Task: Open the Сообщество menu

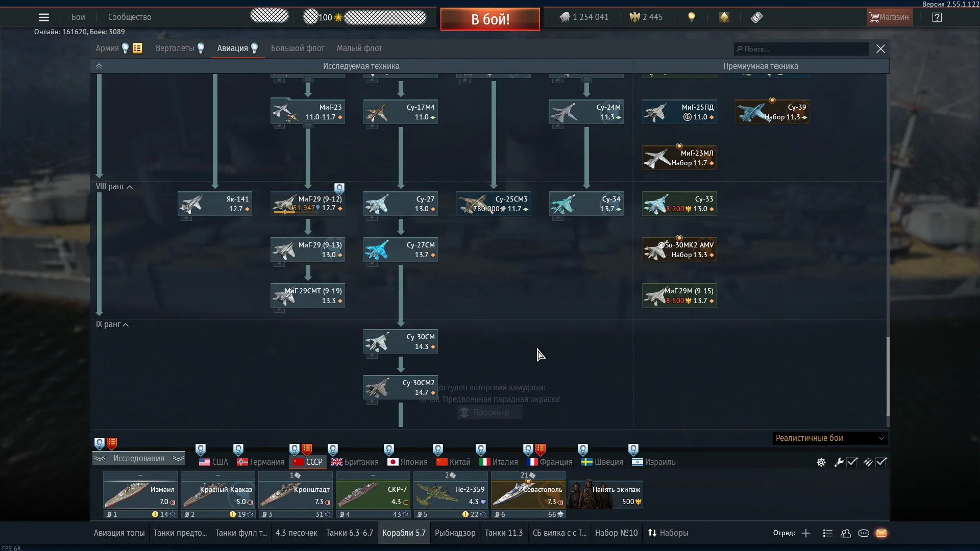Action: [130, 17]
